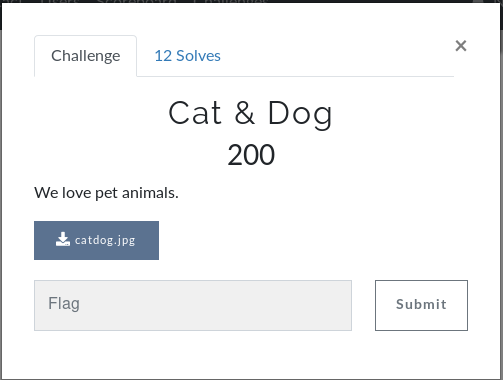503x380 pixels.
Task: Click the word 'Cat' in the title
Action: 195,113
